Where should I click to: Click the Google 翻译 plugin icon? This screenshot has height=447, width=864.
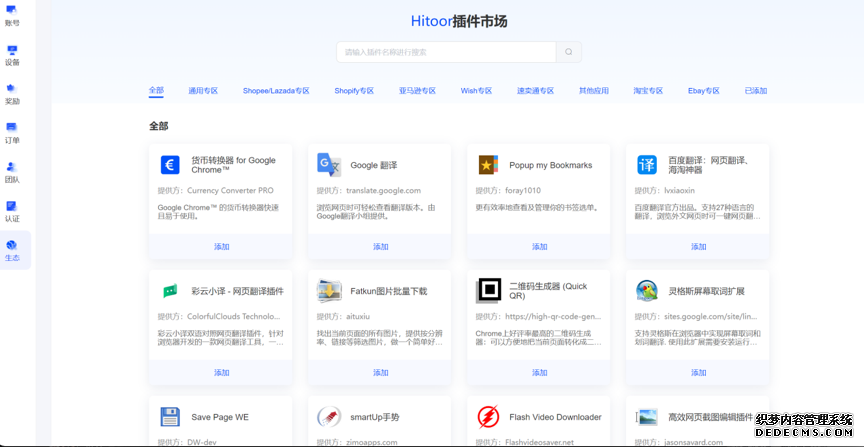pos(329,165)
